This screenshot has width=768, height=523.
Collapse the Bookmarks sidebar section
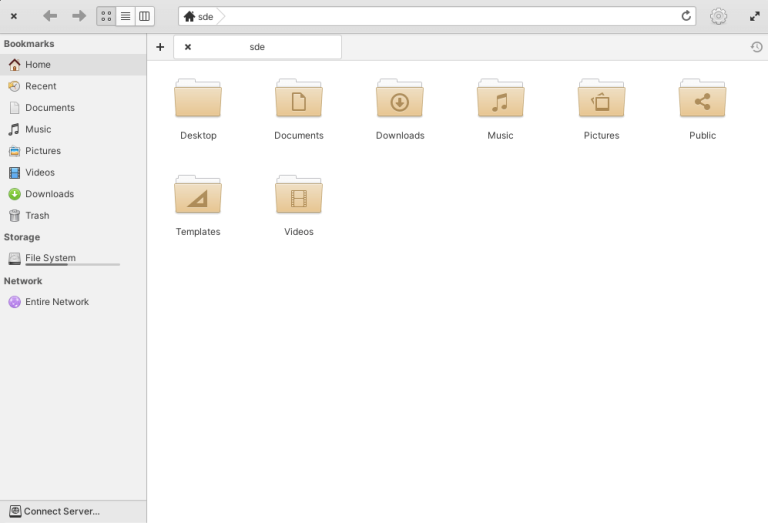(29, 44)
